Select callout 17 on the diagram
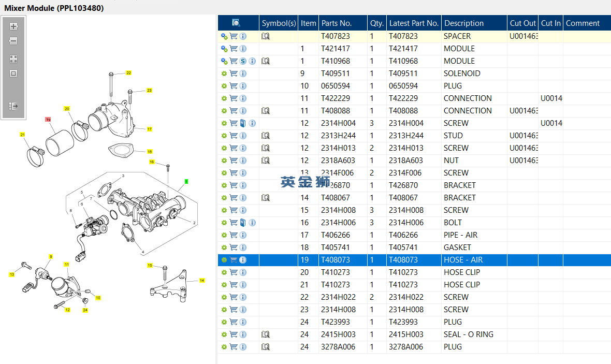This screenshot has width=611, height=364. [149, 129]
